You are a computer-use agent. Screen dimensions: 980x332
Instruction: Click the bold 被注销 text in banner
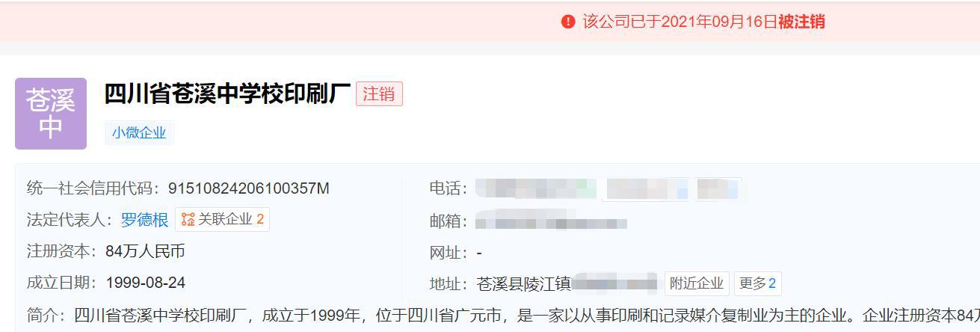801,22
